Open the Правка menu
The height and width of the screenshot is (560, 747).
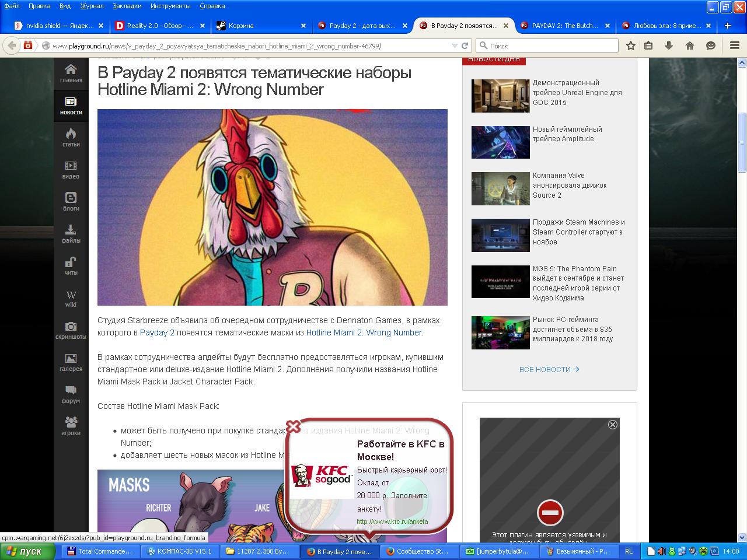click(39, 6)
